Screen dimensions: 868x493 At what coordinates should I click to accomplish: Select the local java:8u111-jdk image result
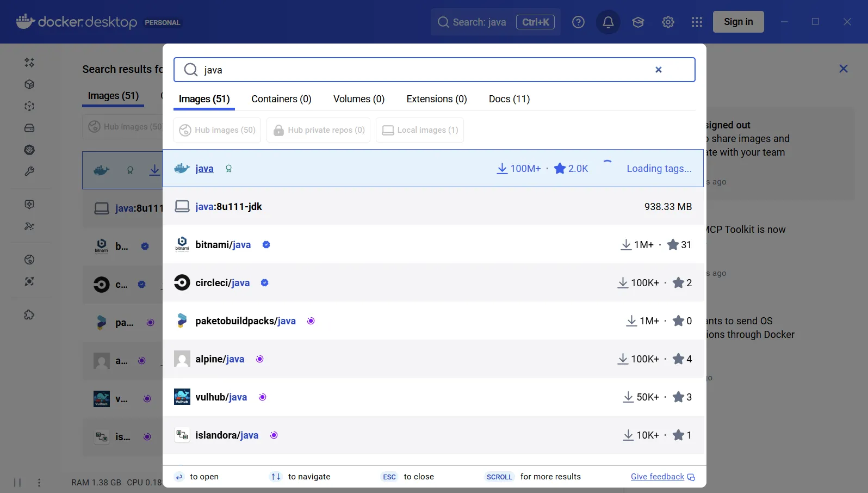pos(228,207)
